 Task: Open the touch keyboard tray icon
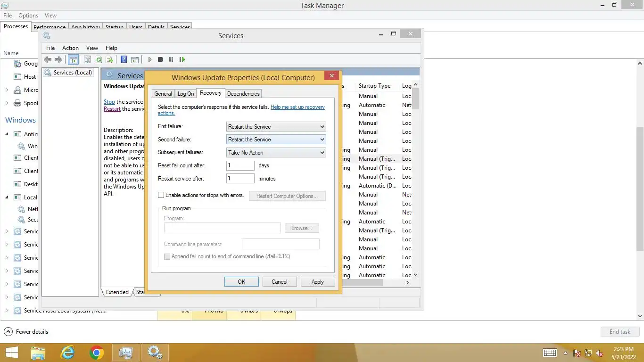click(x=550, y=353)
